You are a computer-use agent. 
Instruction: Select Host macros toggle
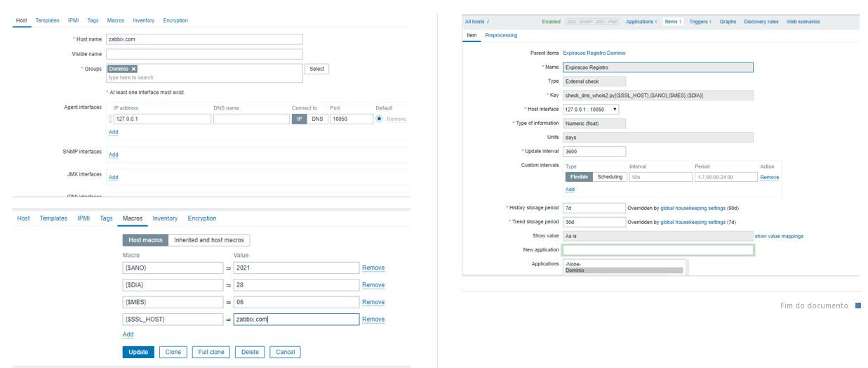coord(145,240)
